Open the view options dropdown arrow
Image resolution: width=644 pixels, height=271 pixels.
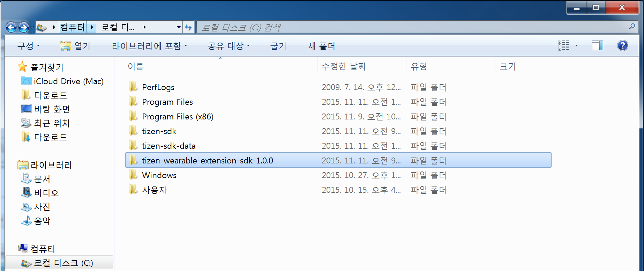click(x=576, y=45)
